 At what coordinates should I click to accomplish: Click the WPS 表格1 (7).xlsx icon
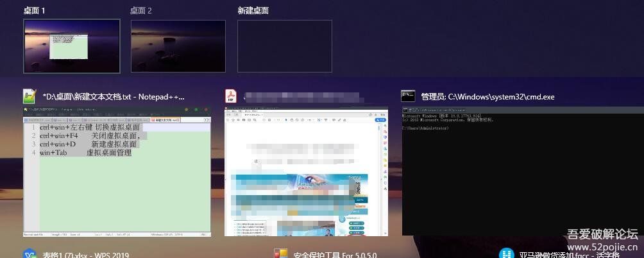pos(30,254)
